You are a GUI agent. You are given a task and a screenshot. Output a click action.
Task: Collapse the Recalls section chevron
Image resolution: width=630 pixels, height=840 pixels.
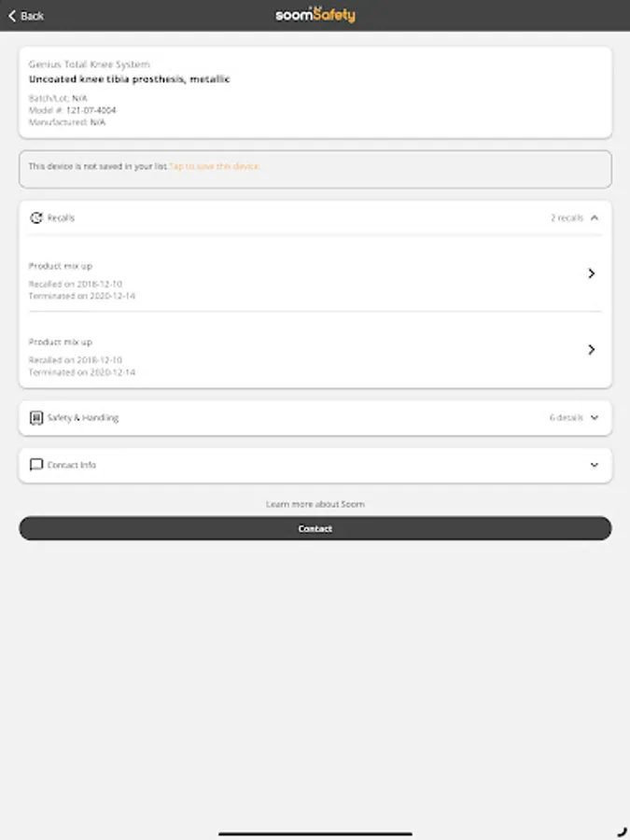(x=595, y=218)
